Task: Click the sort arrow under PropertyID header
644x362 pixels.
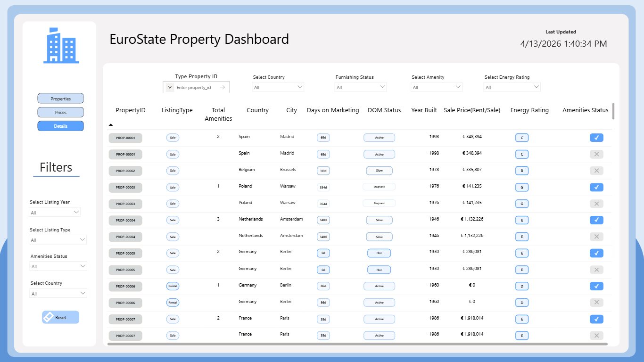Action: tap(111, 125)
